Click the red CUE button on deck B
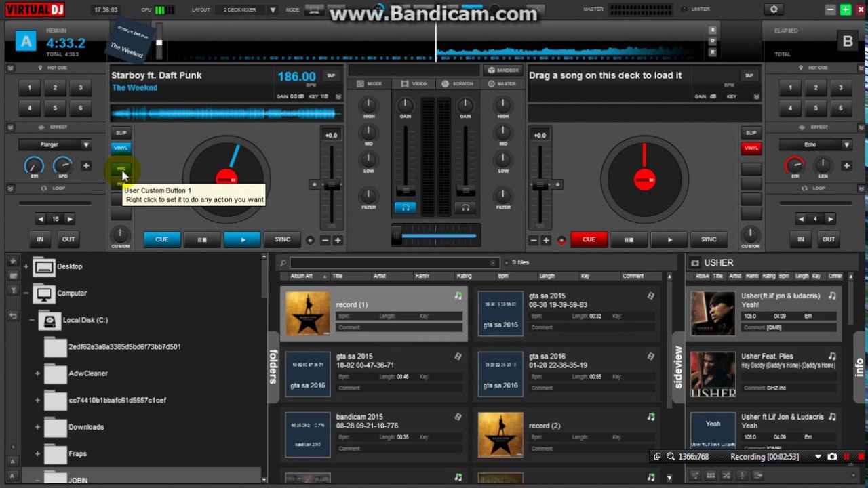 click(589, 239)
